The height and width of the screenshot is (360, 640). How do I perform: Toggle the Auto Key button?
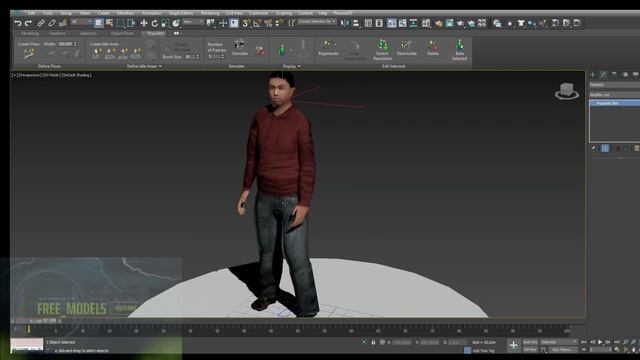click(x=530, y=342)
